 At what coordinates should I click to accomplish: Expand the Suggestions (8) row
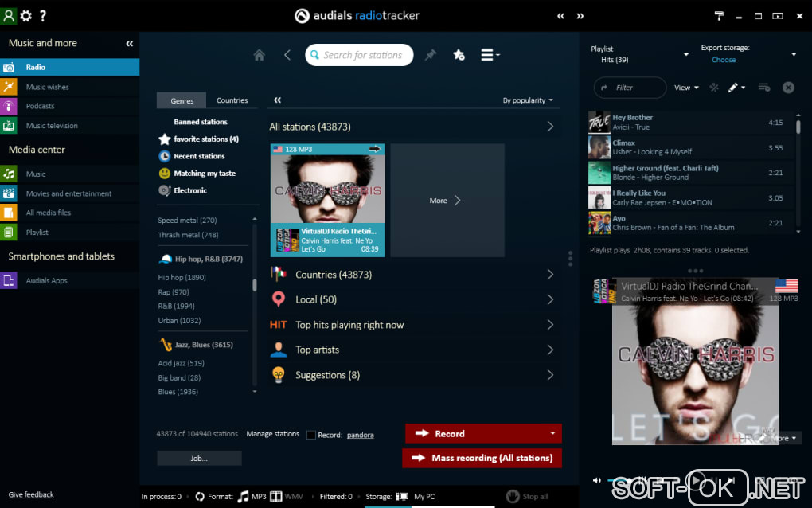(412, 375)
